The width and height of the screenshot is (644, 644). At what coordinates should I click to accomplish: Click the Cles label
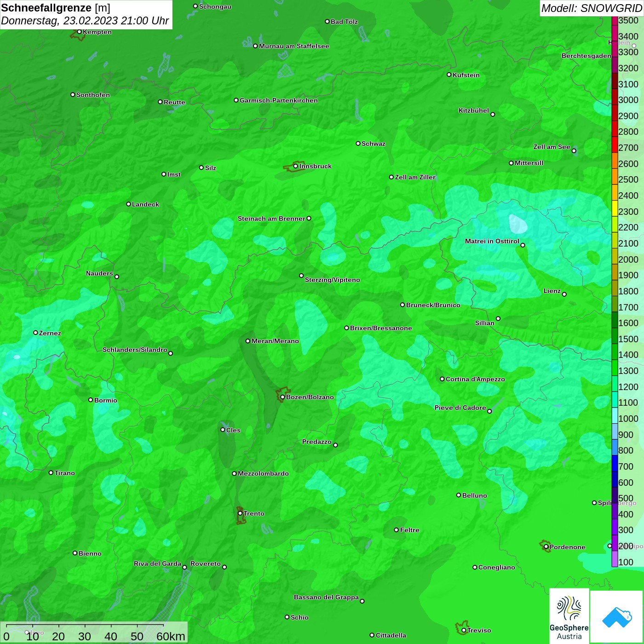(233, 430)
